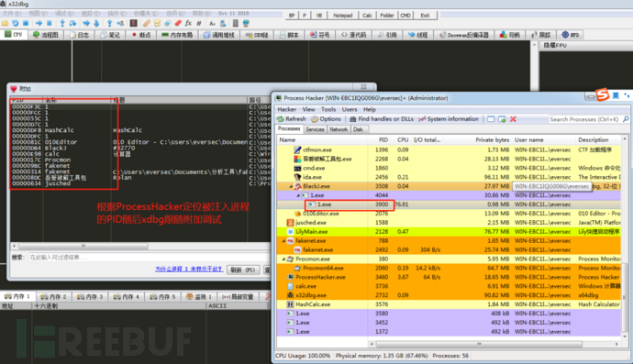Screen dimensions: 633x364
Task: Click the step into icon in x32dbg
Action: (62, 24)
